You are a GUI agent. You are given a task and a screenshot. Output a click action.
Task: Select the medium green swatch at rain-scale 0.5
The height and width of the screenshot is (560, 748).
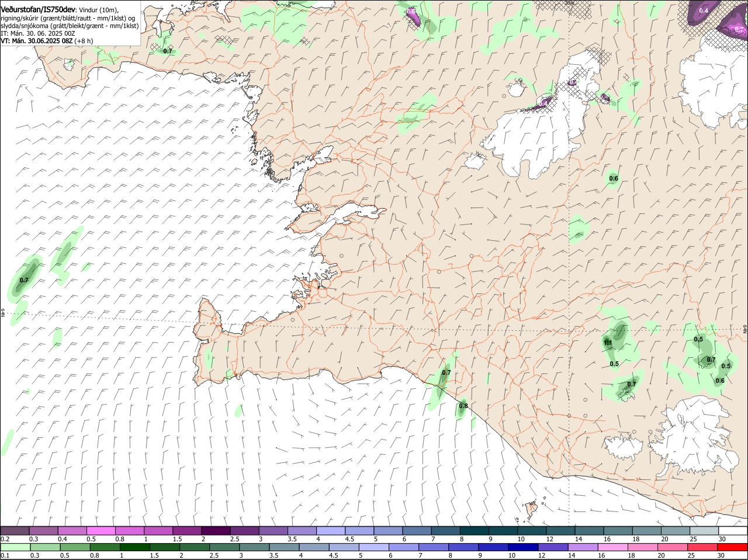tap(75, 547)
